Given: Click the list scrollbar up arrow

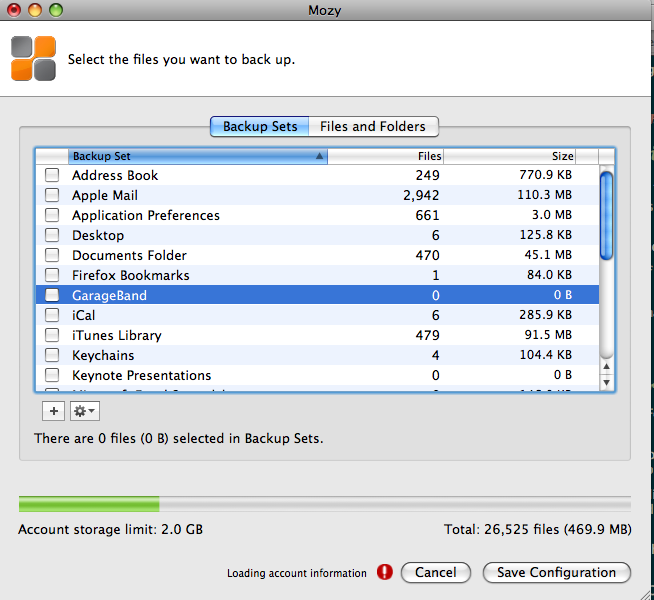Looking at the screenshot, I should pyautogui.click(x=606, y=367).
